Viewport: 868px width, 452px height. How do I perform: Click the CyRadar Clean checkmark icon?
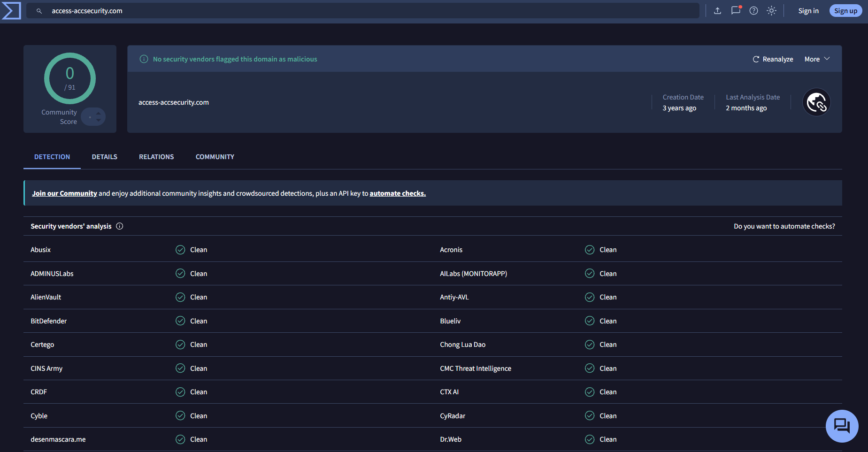pyautogui.click(x=590, y=416)
